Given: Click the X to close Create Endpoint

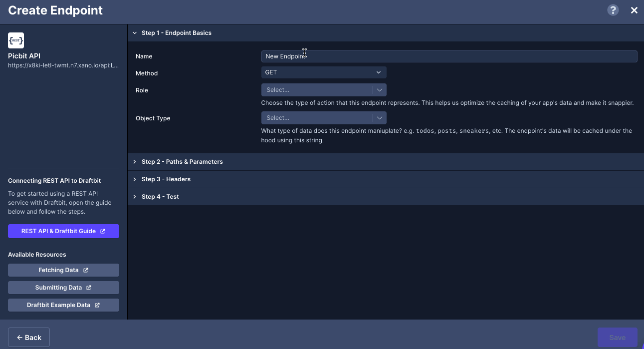Looking at the screenshot, I should point(634,10).
